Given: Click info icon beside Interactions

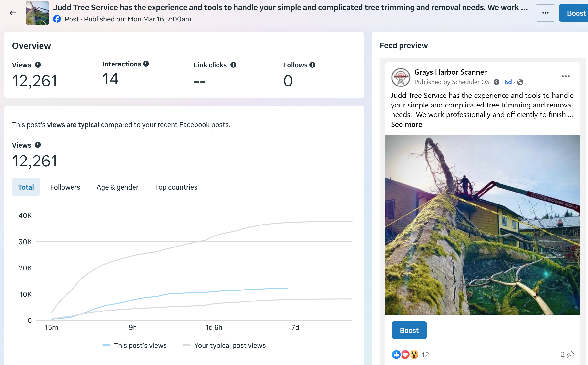Looking at the screenshot, I should click(146, 64).
